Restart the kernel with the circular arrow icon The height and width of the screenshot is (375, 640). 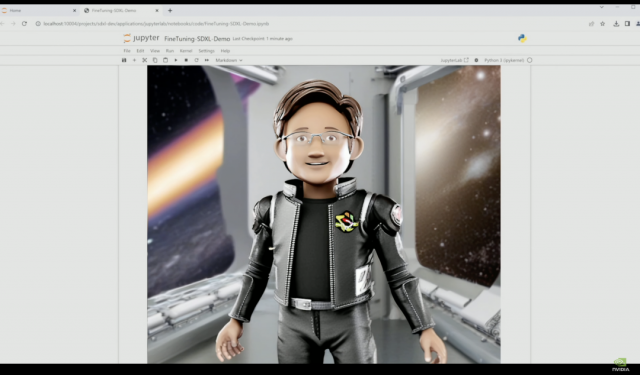coord(196,60)
